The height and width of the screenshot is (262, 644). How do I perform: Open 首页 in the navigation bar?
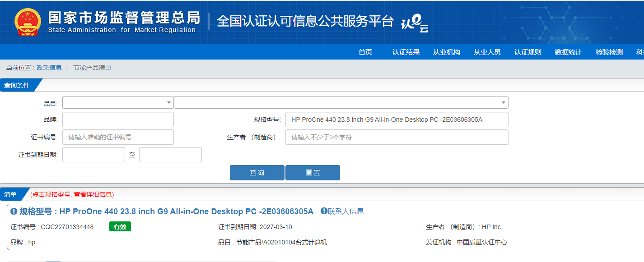pyautogui.click(x=365, y=52)
